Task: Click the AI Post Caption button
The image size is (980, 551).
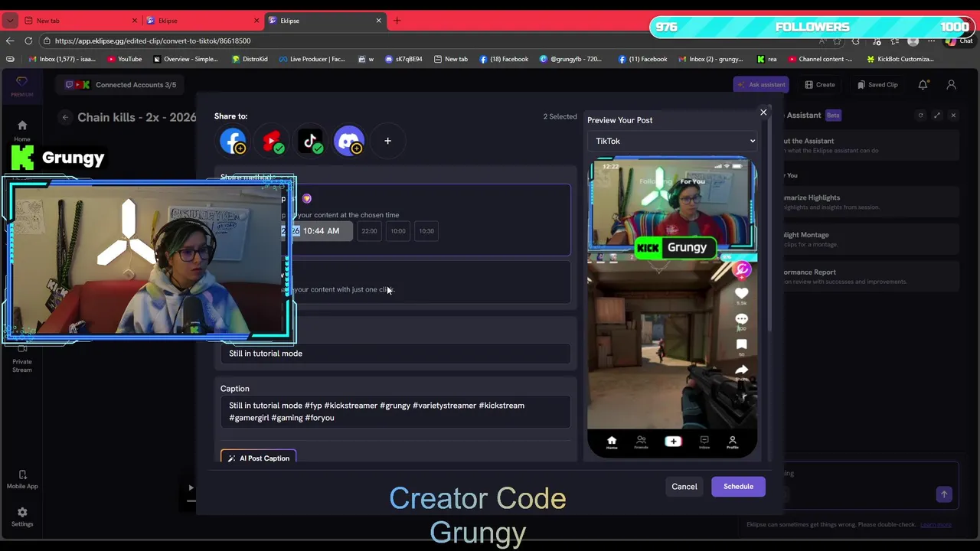Action: [258, 458]
